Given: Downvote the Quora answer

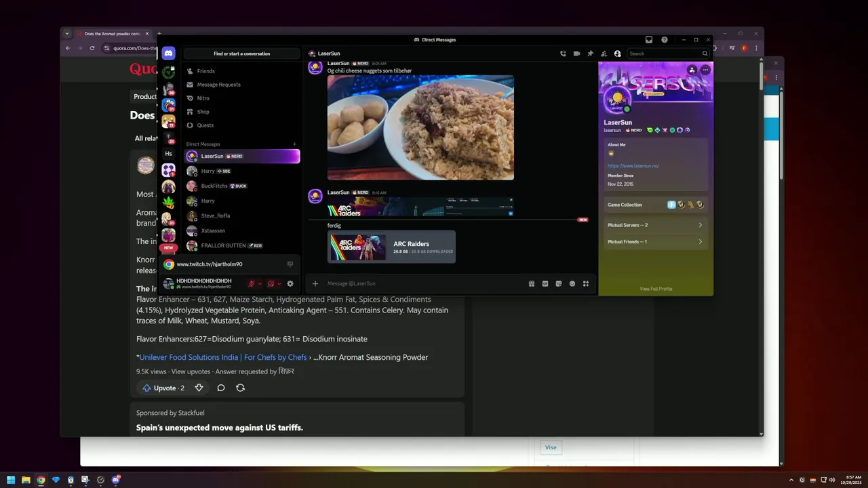Looking at the screenshot, I should (199, 388).
